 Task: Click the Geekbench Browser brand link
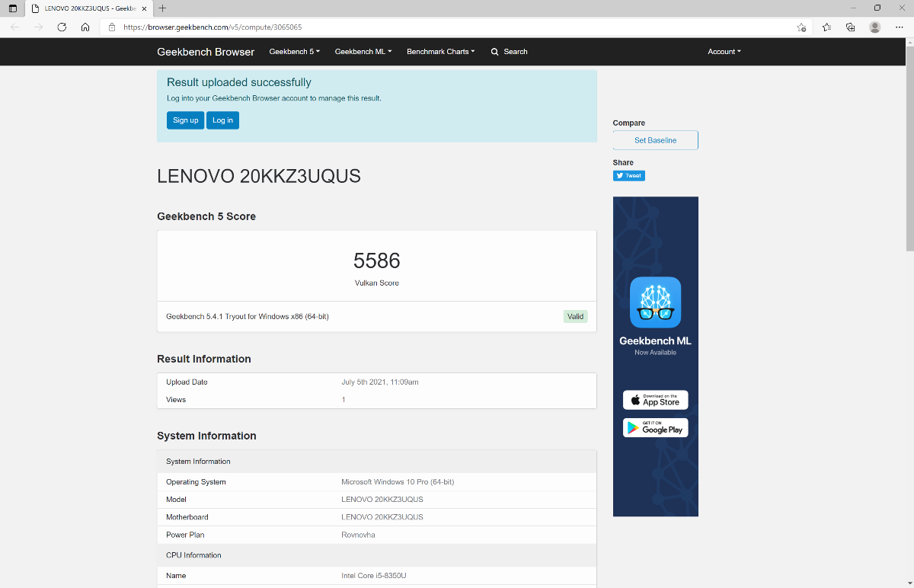pos(206,52)
